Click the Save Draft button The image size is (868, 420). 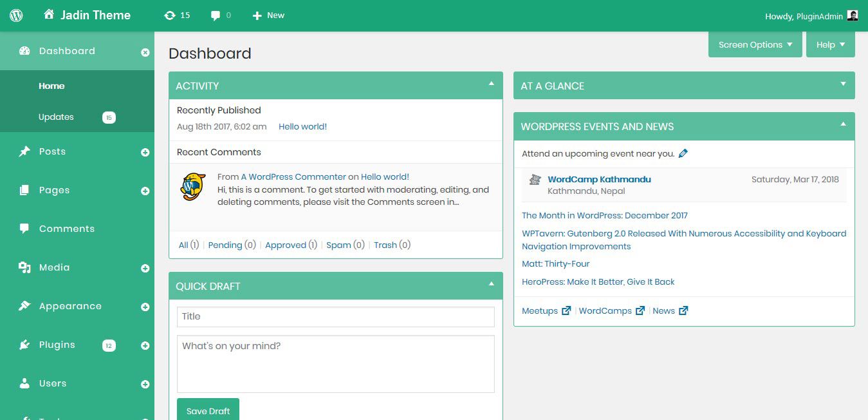click(x=208, y=410)
